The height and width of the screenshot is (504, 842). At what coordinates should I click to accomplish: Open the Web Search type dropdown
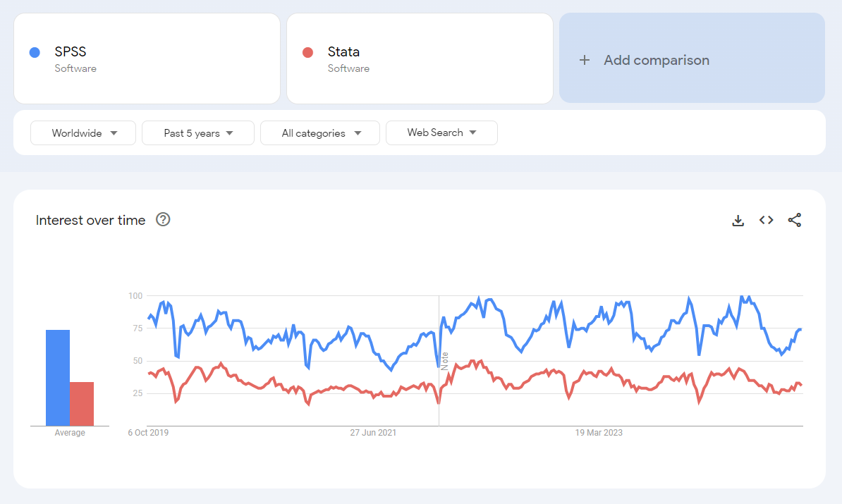click(x=441, y=133)
